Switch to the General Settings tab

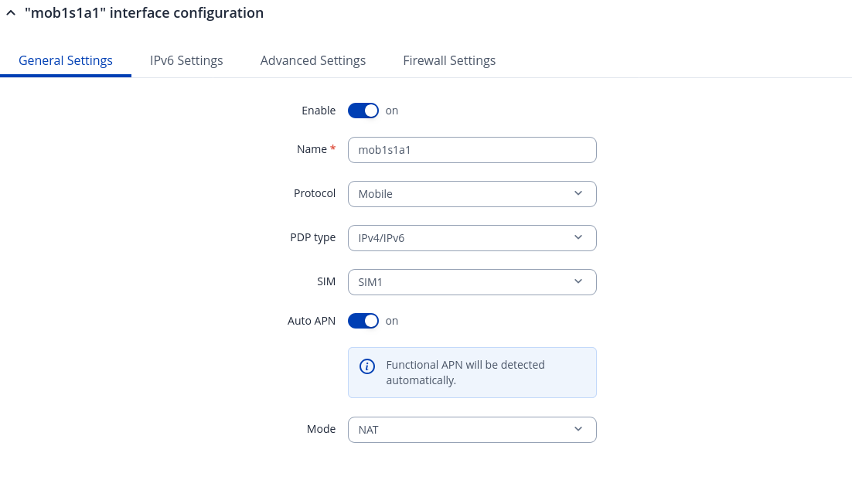click(66, 60)
